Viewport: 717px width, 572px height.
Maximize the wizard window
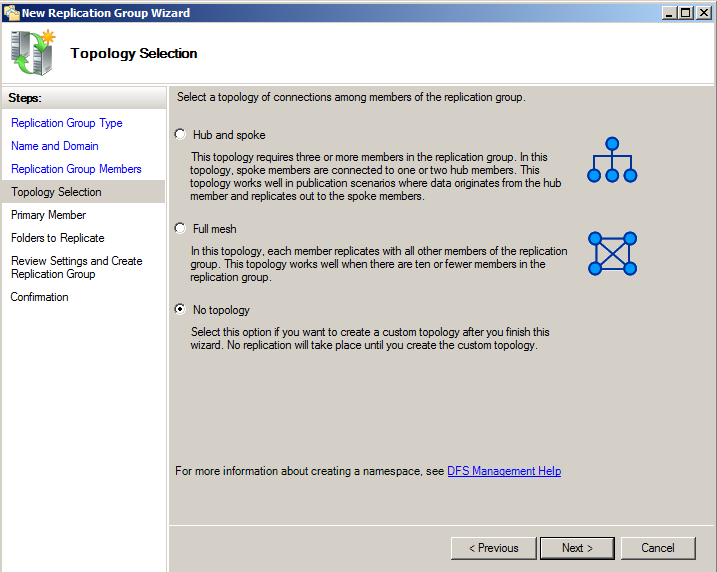coord(685,13)
